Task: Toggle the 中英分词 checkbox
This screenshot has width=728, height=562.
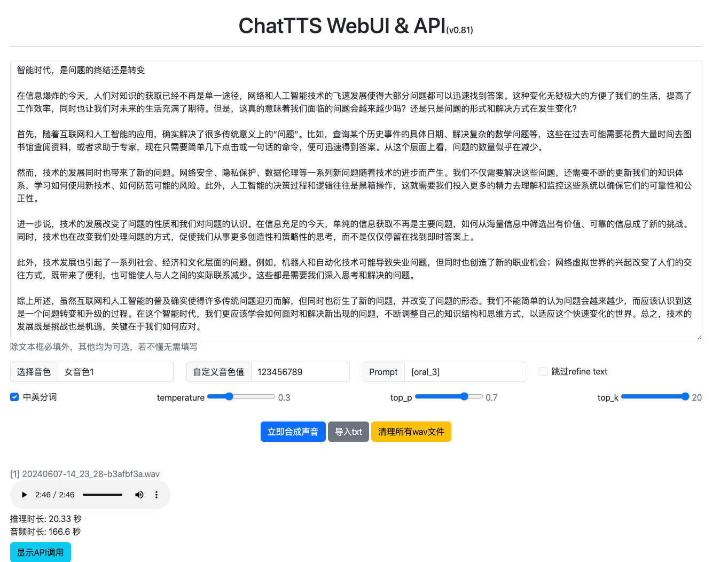Action: pos(14,397)
